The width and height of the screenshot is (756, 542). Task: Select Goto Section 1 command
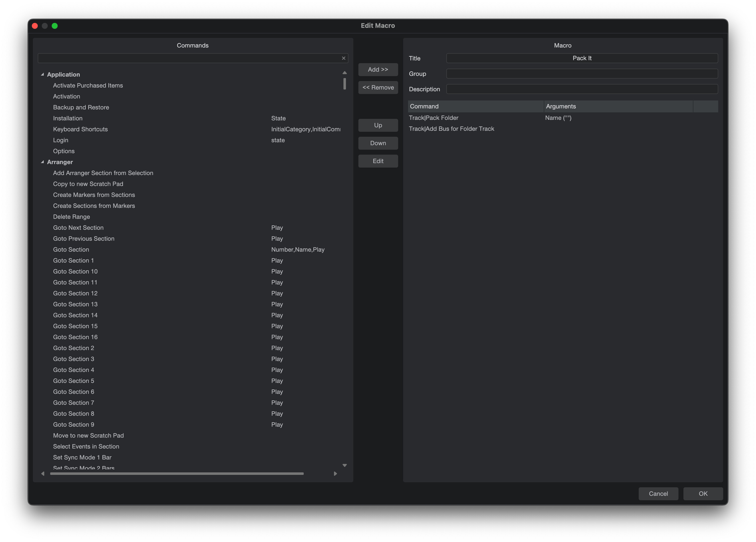[x=73, y=261]
